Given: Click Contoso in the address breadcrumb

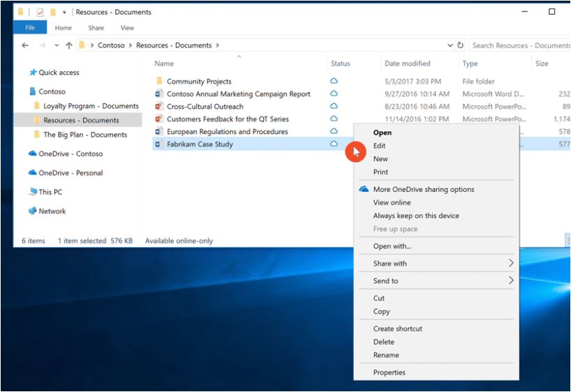Looking at the screenshot, I should pos(111,45).
